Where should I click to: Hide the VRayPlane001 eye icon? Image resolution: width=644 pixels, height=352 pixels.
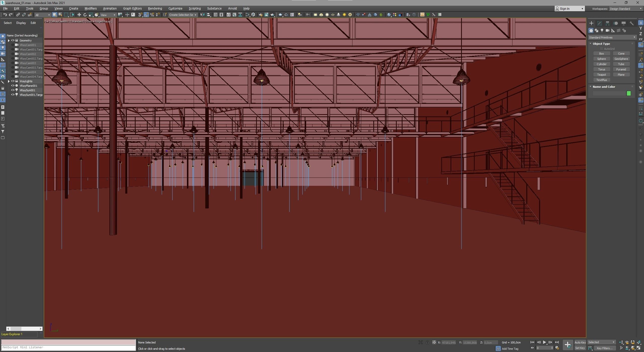pos(13,86)
